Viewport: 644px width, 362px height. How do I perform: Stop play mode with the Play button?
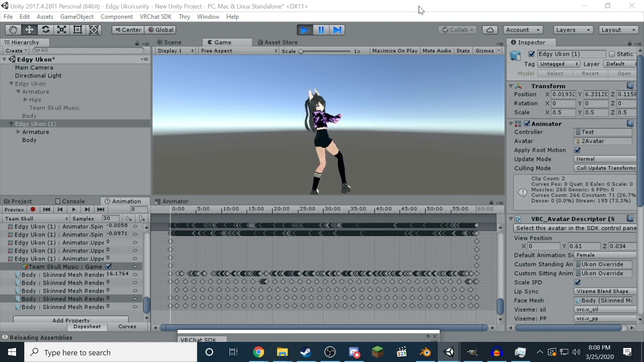coord(304,30)
